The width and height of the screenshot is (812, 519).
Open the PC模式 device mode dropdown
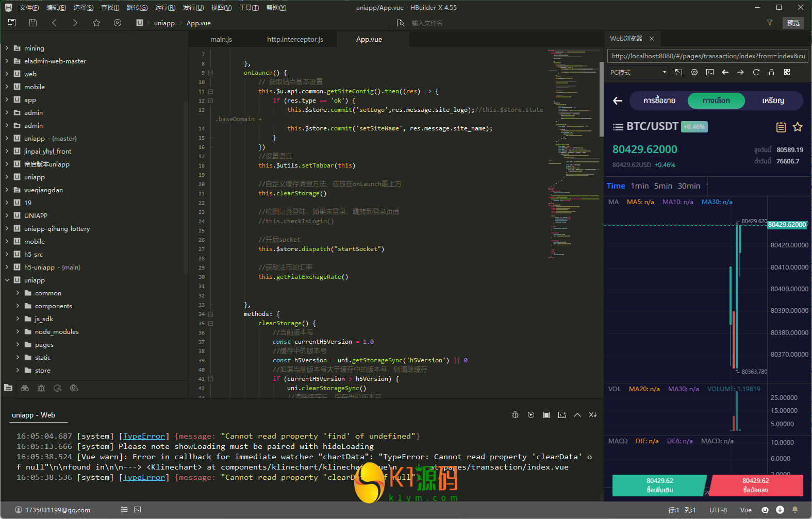point(638,72)
